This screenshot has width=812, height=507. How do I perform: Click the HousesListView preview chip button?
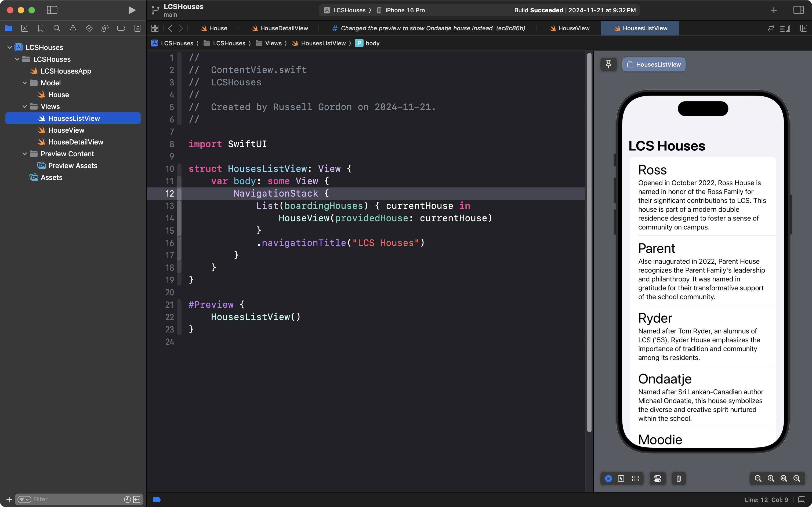(654, 64)
